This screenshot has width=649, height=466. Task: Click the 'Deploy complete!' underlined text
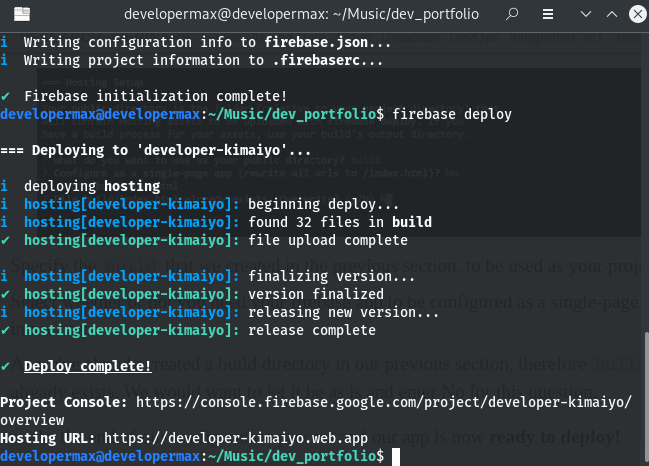[x=88, y=366]
